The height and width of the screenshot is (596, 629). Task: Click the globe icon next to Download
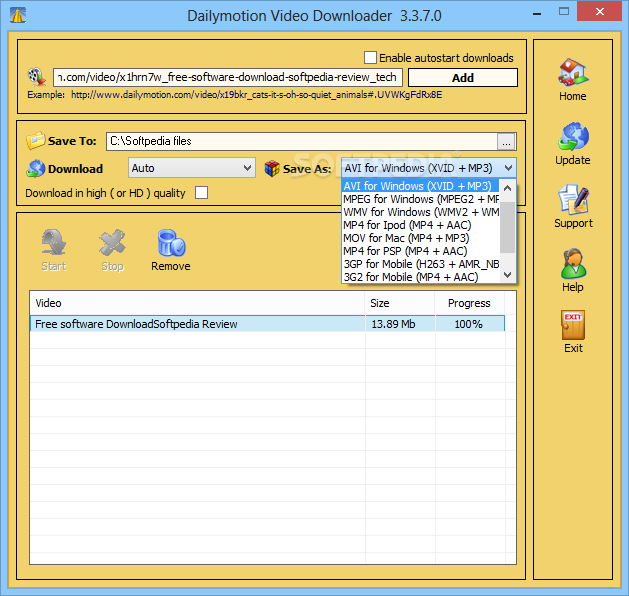(x=36, y=168)
